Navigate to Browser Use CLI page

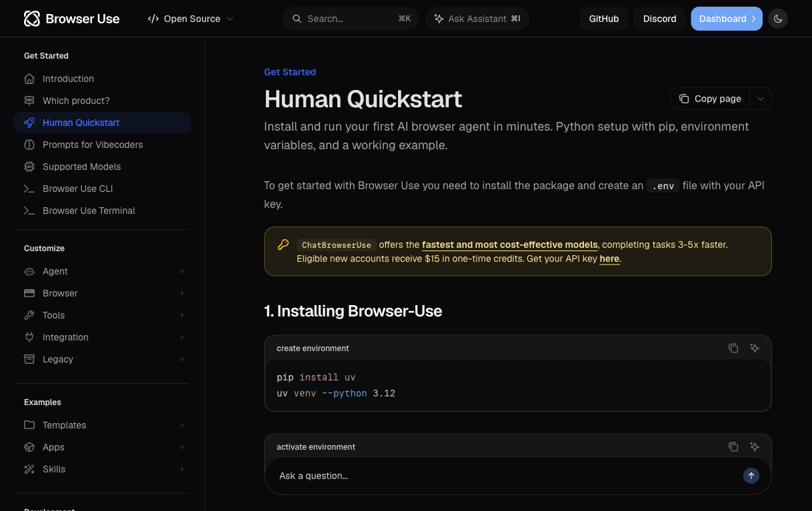103,189
